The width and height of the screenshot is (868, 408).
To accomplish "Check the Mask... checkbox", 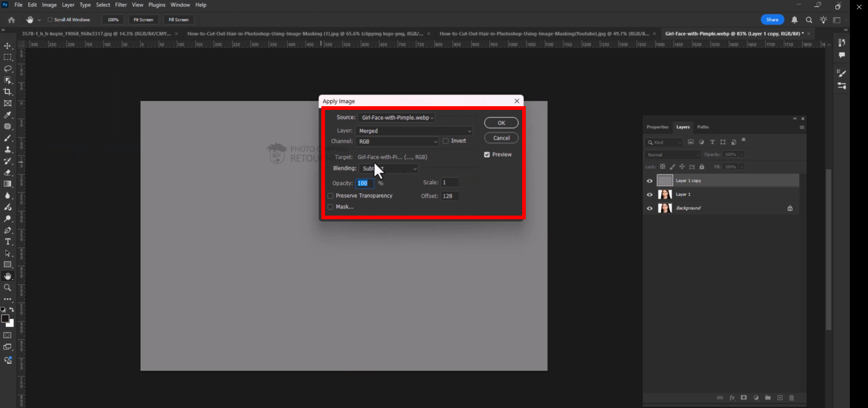I will tap(331, 207).
